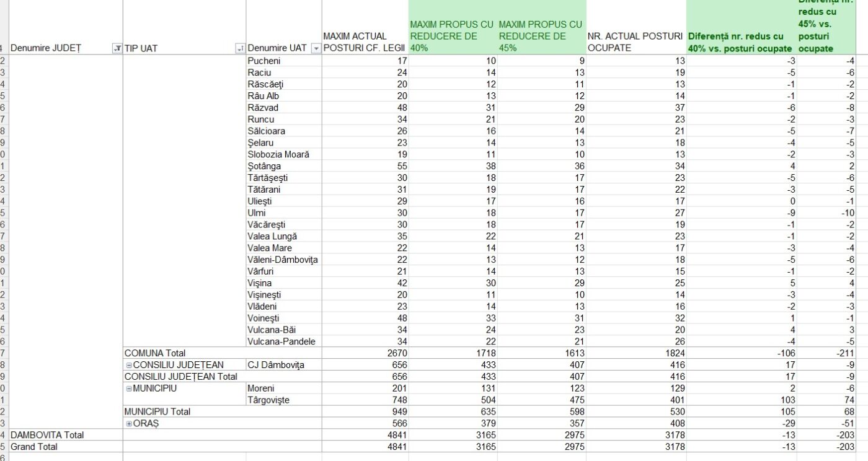868x461 pixels.
Task: Select the green 40% reduction column header
Action: pyautogui.click(x=453, y=36)
